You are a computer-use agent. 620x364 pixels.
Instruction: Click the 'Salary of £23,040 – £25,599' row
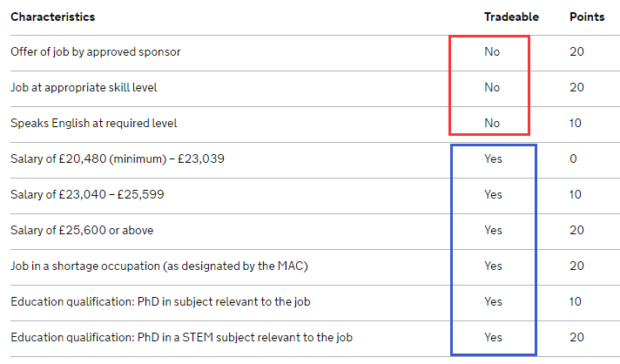pyautogui.click(x=315, y=195)
